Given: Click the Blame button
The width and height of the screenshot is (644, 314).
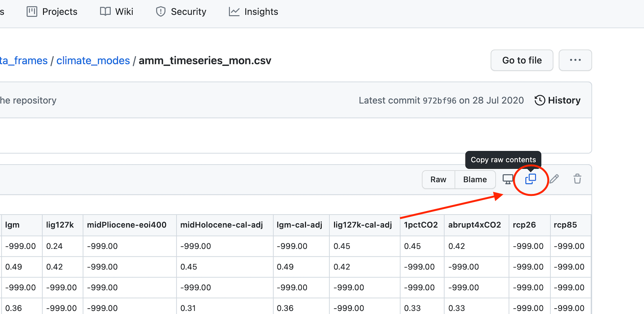Looking at the screenshot, I should point(475,179).
